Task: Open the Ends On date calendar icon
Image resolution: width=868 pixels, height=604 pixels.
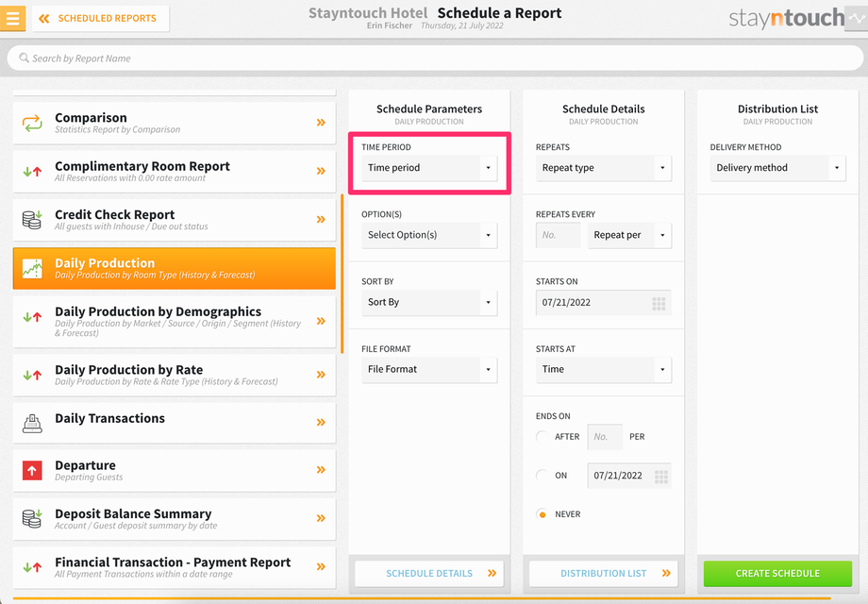Action: 661,476
